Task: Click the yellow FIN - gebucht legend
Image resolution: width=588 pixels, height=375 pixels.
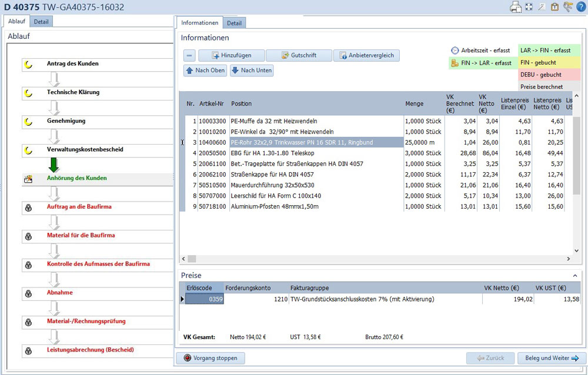Action: [x=549, y=63]
